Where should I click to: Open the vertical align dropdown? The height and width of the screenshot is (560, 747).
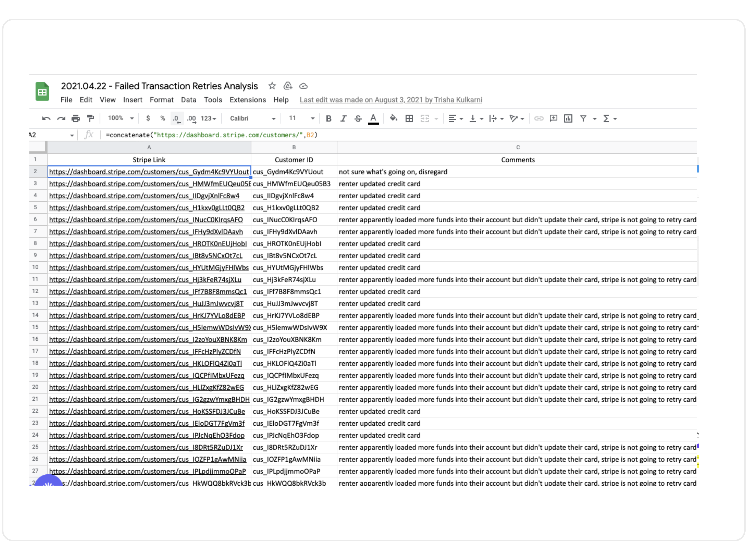[x=476, y=119]
